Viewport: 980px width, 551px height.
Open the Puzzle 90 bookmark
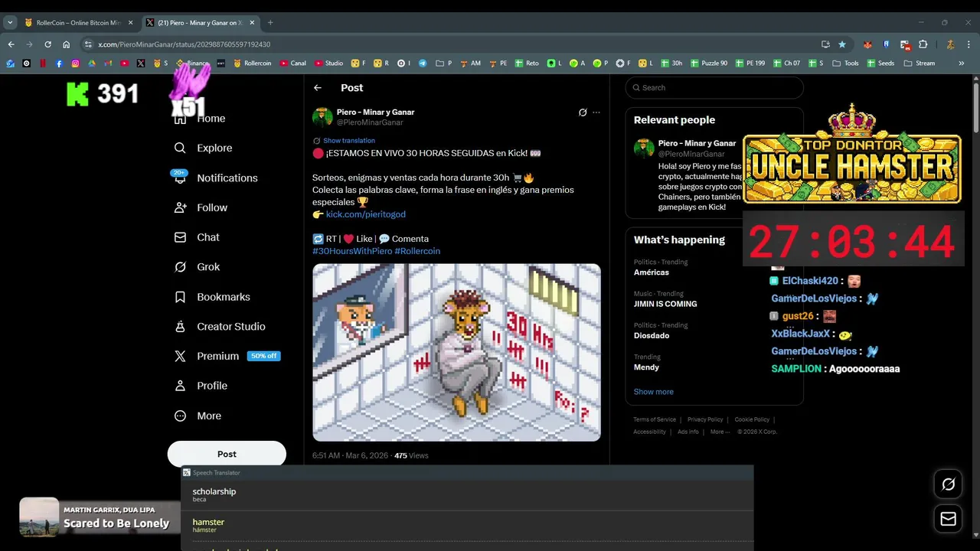pyautogui.click(x=709, y=64)
